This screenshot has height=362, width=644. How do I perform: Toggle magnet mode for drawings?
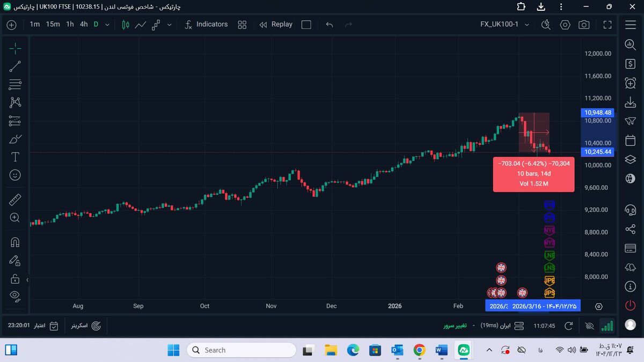pyautogui.click(x=15, y=242)
